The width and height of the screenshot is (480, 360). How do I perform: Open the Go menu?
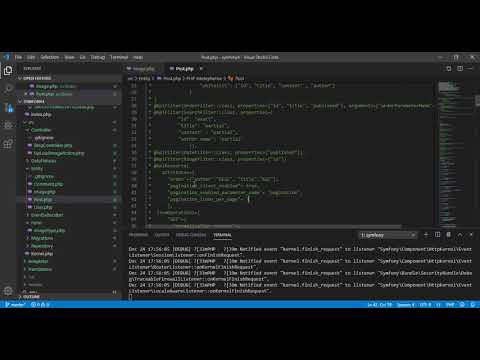82,57
